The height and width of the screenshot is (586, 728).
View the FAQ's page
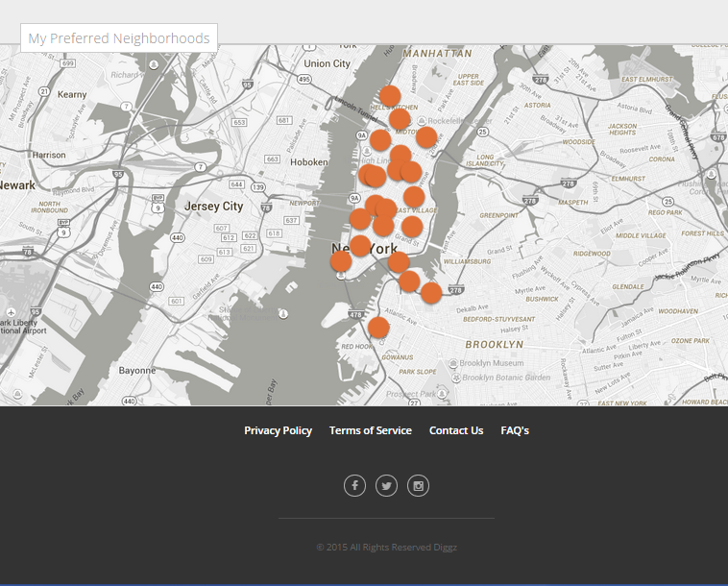[514, 430]
